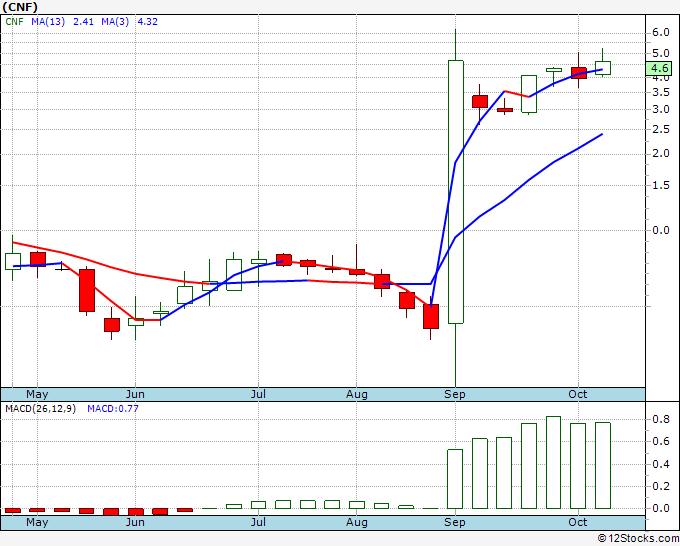This screenshot has width=680, height=546.
Task: Click the Oct label on price axis
Action: tap(578, 394)
